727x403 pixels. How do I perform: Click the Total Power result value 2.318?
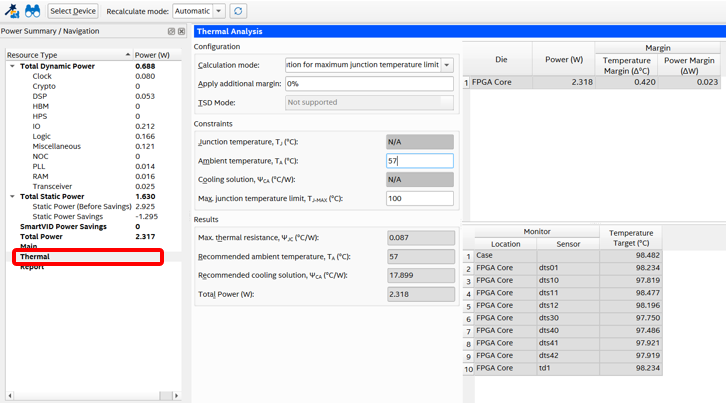421,294
